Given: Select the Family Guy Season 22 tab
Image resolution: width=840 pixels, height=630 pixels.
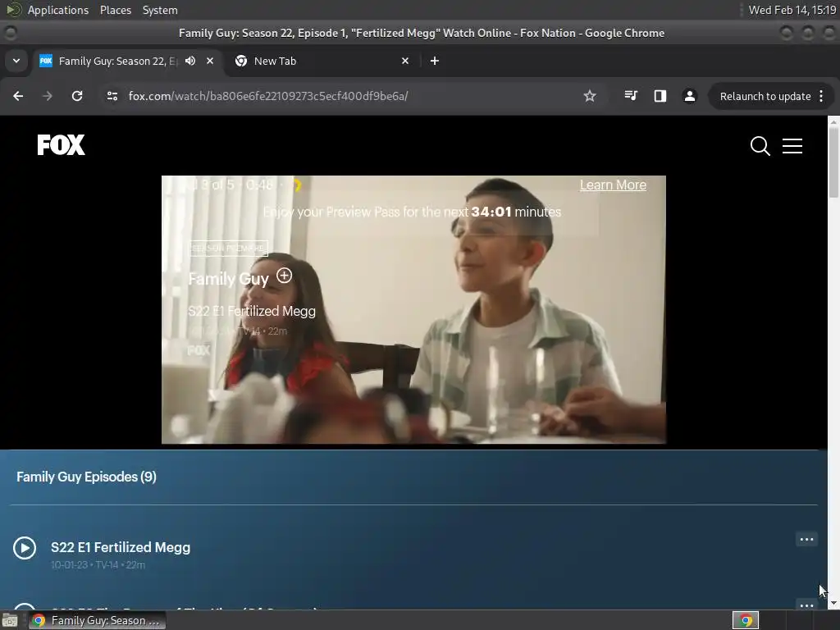Looking at the screenshot, I should [x=126, y=61].
